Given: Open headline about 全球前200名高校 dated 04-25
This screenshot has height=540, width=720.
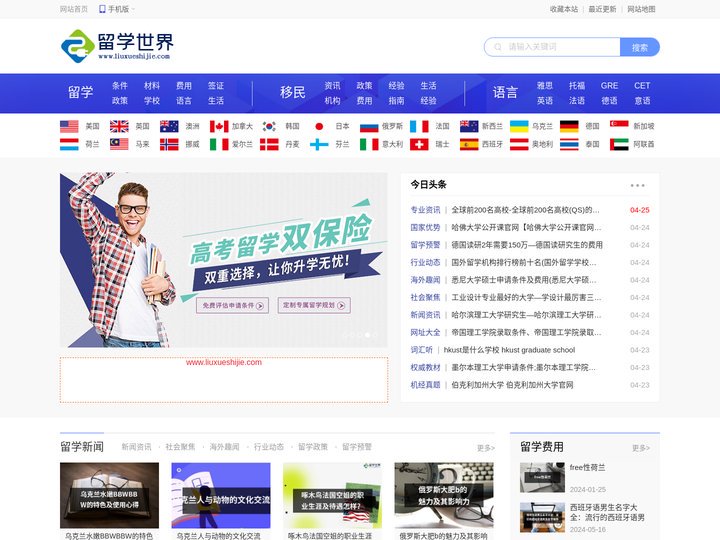Looking at the screenshot, I should (525, 210).
